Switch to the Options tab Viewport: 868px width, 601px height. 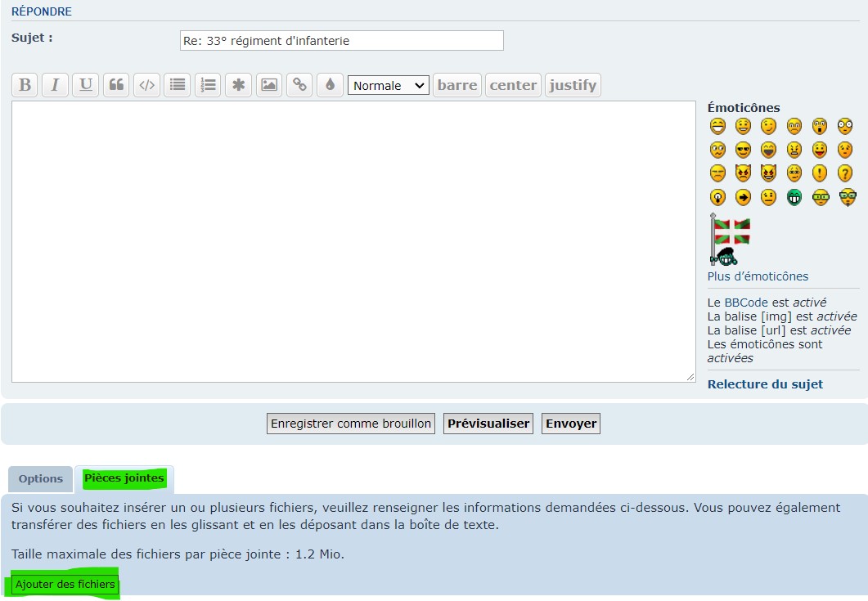(x=41, y=479)
